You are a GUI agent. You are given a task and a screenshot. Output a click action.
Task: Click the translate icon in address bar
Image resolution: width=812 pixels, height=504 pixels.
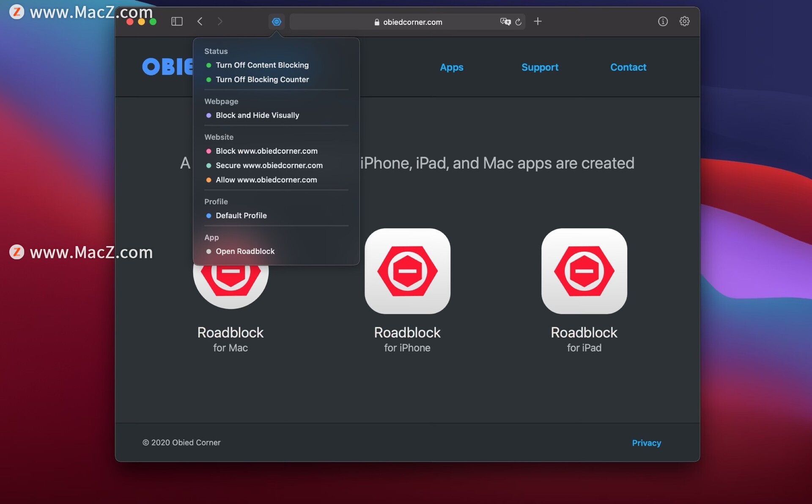[x=505, y=22]
